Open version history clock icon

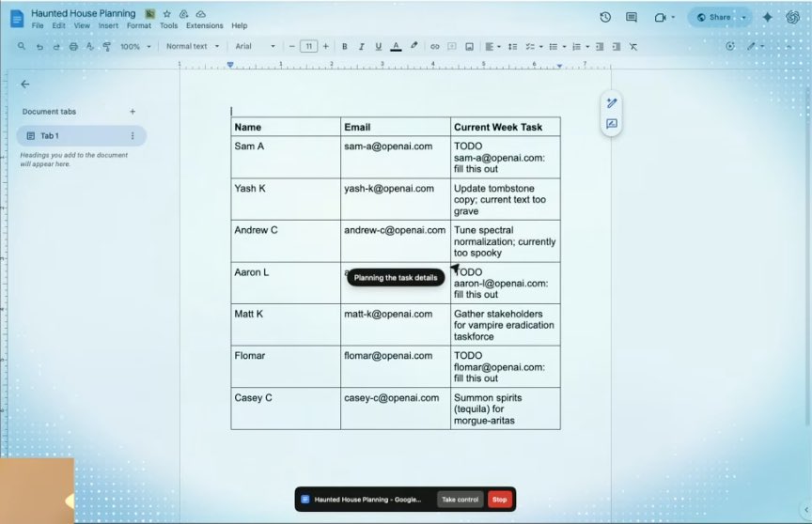tap(605, 17)
